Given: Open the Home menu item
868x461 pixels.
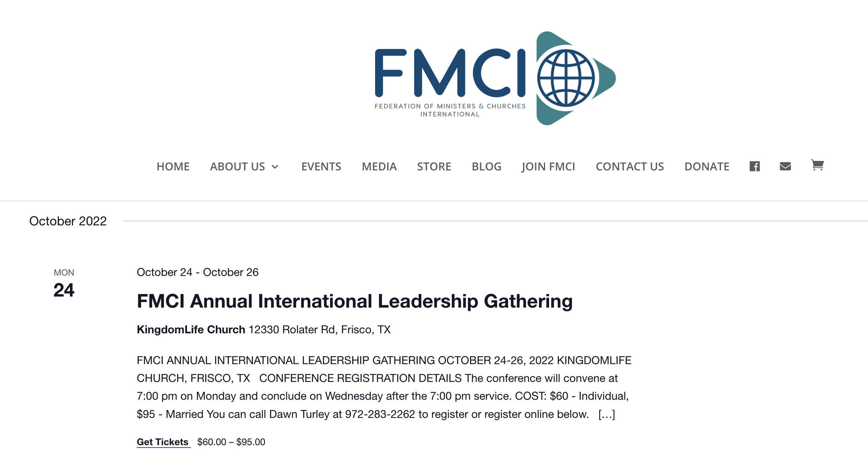Looking at the screenshot, I should pyautogui.click(x=173, y=166).
